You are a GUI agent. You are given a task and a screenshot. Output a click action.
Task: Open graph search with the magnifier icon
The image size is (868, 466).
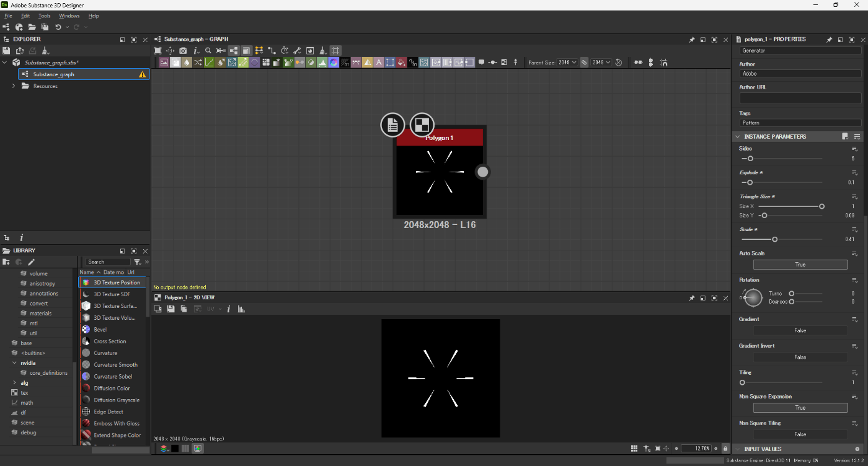point(208,50)
